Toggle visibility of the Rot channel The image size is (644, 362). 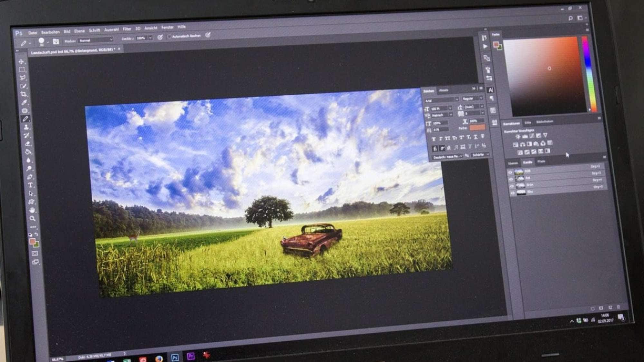[x=511, y=179]
